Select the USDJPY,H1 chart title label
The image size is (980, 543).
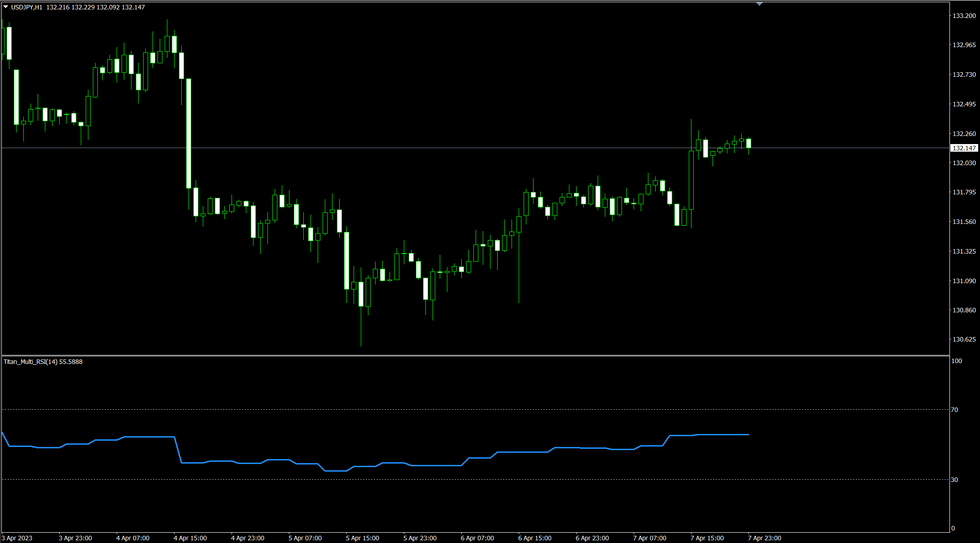click(x=26, y=7)
